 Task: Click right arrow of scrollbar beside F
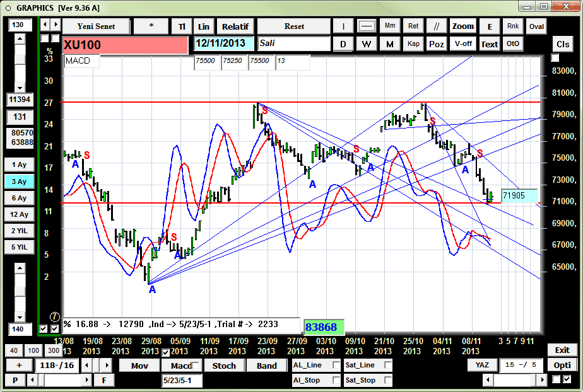87,380
